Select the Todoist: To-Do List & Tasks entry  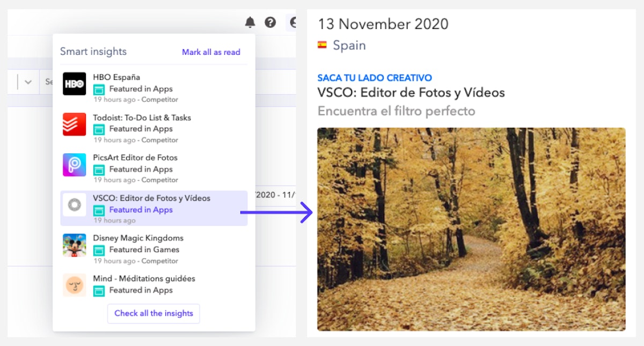point(142,117)
